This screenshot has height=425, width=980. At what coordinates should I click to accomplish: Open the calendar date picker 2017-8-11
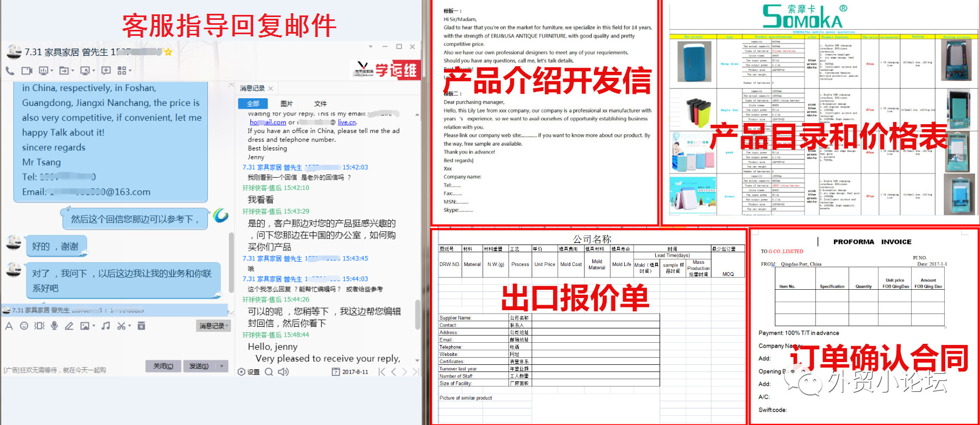coord(350,372)
